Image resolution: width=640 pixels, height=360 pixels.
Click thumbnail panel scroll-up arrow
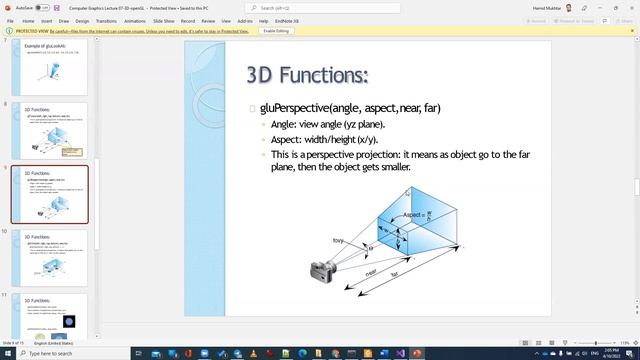[97, 39]
